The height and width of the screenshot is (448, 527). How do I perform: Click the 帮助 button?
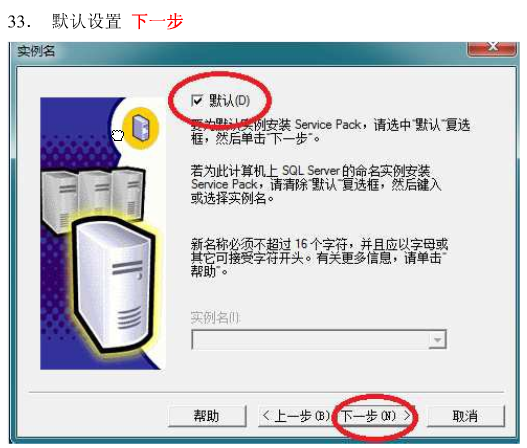tap(207, 416)
